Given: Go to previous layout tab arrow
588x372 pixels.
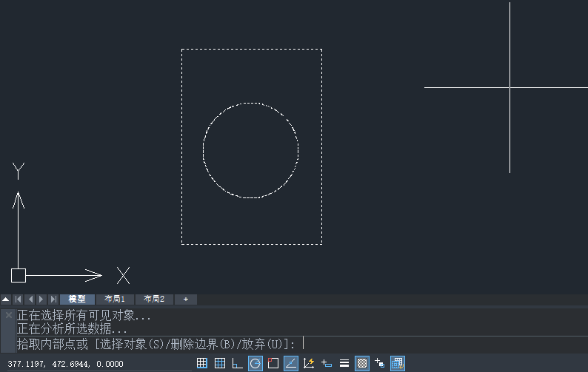Looking at the screenshot, I should pos(30,299).
